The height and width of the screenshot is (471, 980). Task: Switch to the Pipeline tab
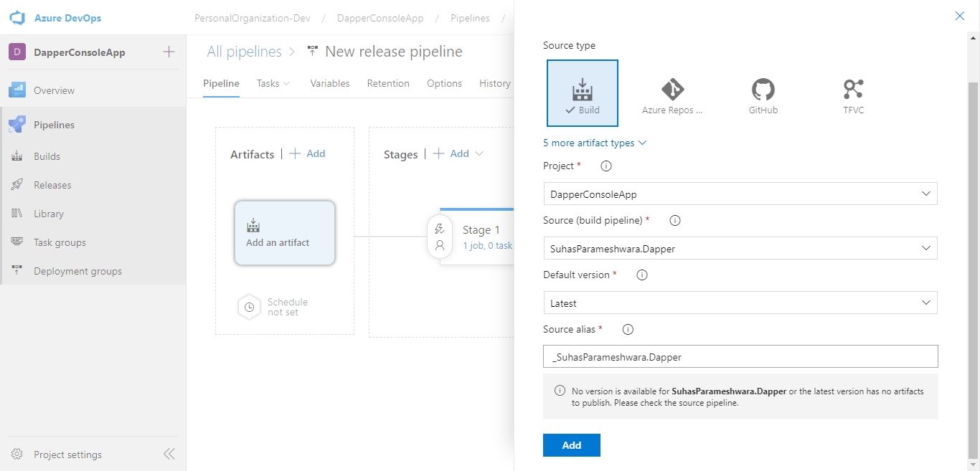tap(221, 83)
